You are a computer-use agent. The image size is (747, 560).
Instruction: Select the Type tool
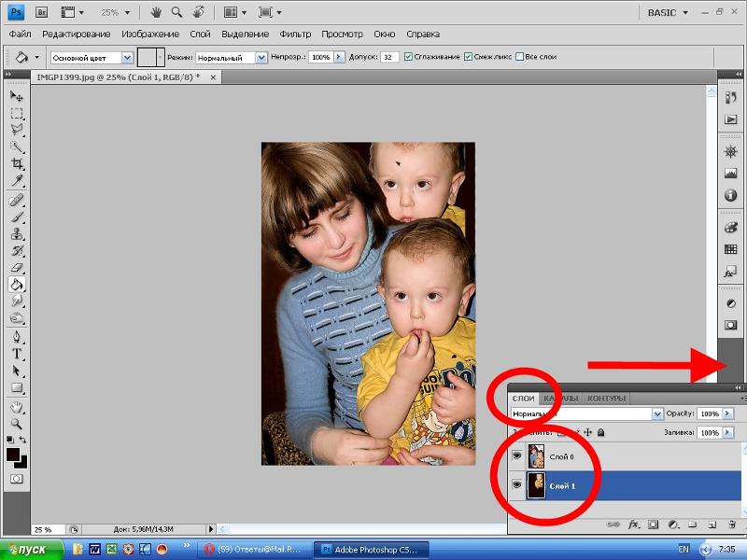coord(17,354)
